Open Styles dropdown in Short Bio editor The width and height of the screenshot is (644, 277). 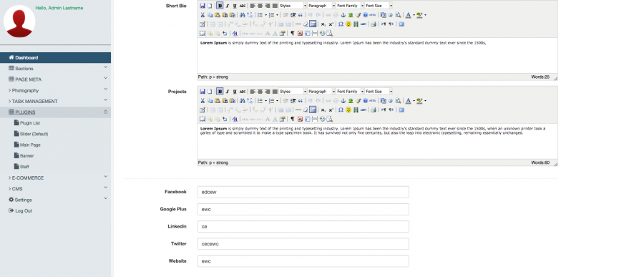tap(293, 6)
